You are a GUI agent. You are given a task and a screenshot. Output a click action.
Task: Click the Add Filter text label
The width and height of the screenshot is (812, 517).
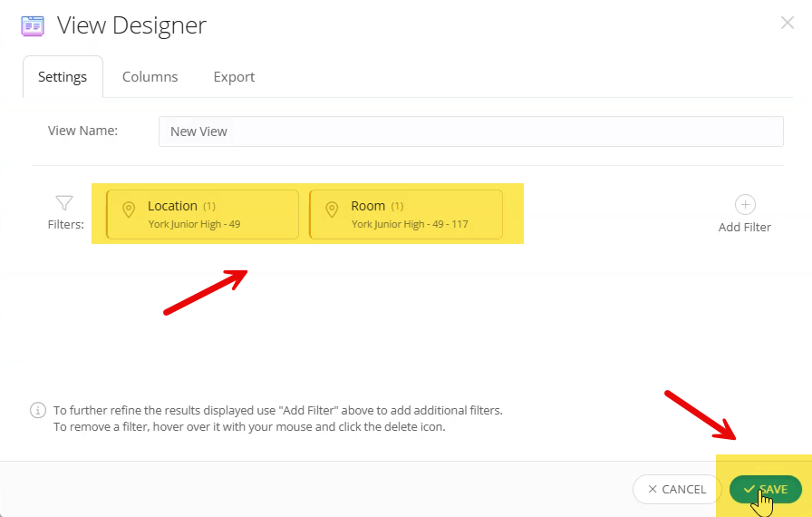click(x=745, y=227)
